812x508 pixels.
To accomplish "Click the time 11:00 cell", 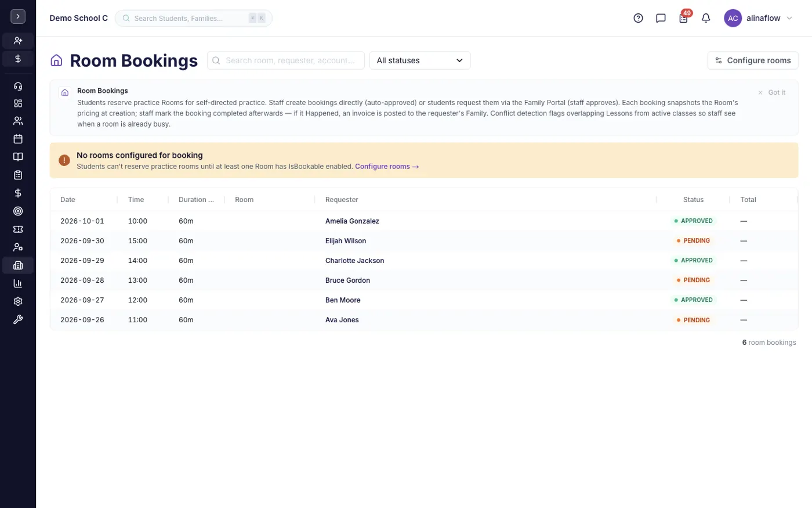I will click(137, 320).
